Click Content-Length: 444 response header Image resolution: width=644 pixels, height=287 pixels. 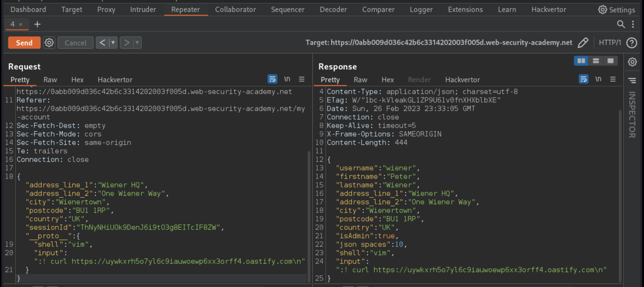367,143
